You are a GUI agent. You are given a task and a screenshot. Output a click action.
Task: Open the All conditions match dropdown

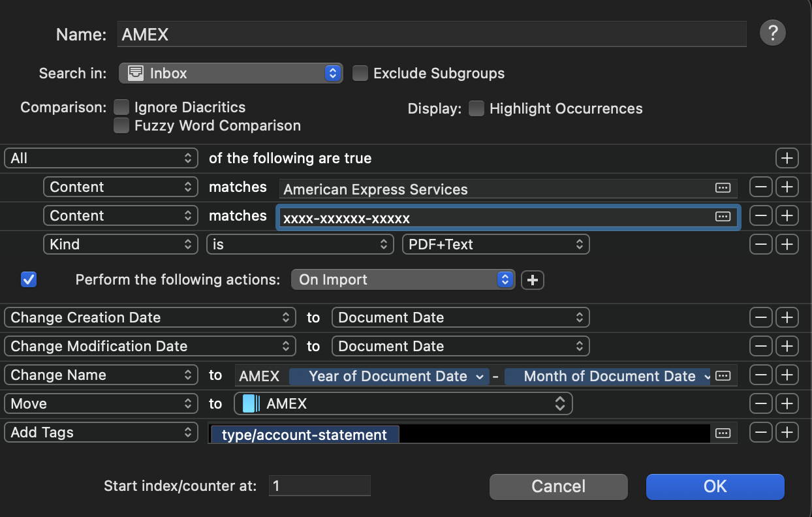(101, 158)
